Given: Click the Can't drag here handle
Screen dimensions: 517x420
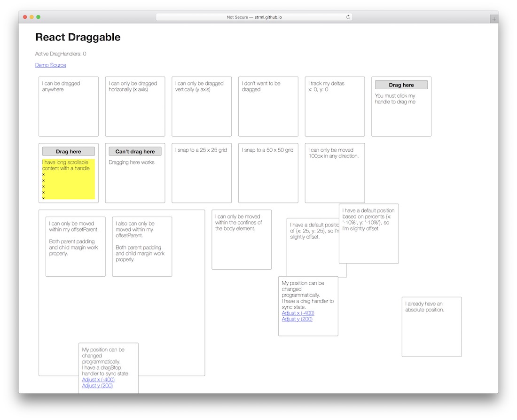Looking at the screenshot, I should pyautogui.click(x=135, y=152).
